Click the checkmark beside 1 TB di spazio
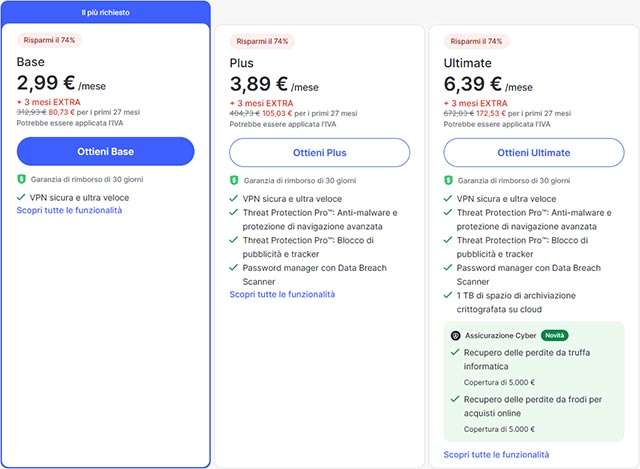 coord(448,296)
